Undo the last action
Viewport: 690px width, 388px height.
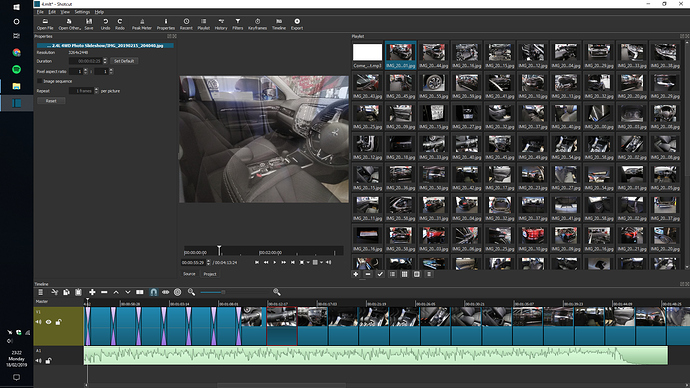click(x=105, y=24)
